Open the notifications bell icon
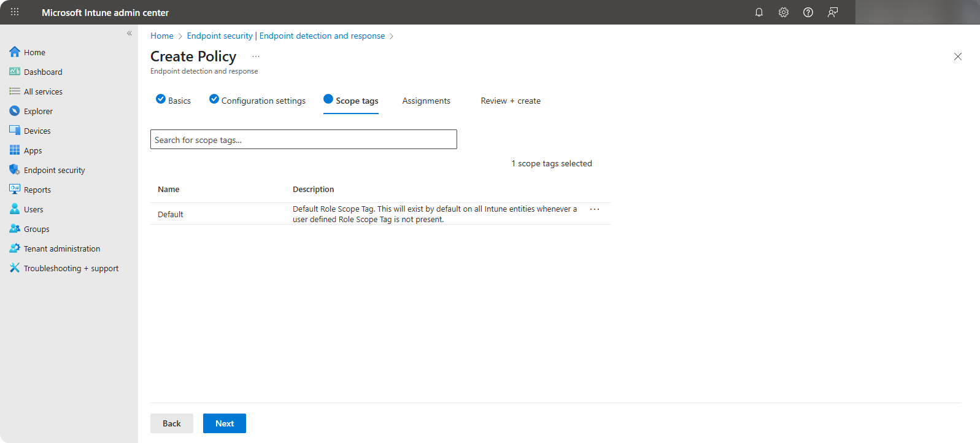 (x=759, y=12)
